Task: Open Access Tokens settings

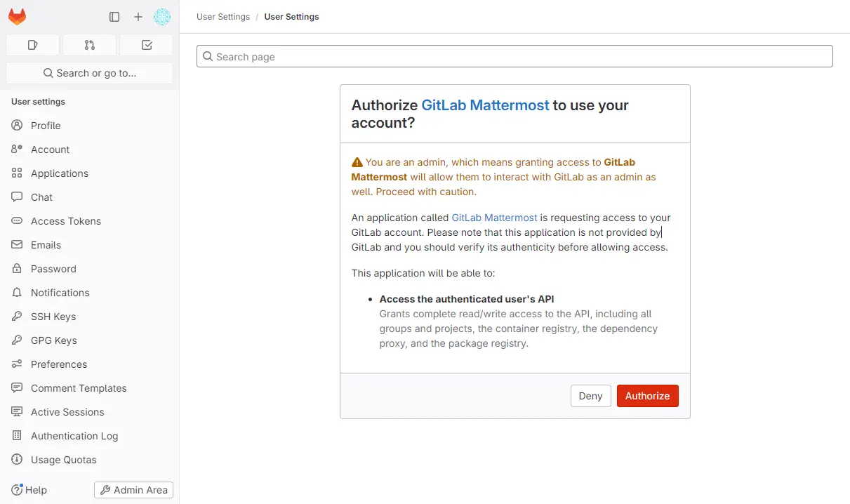Action: tap(66, 221)
